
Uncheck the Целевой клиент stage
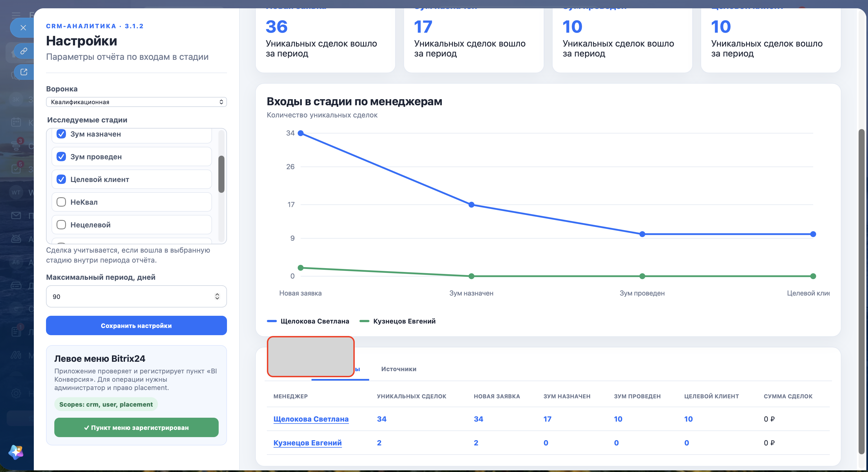tap(61, 179)
